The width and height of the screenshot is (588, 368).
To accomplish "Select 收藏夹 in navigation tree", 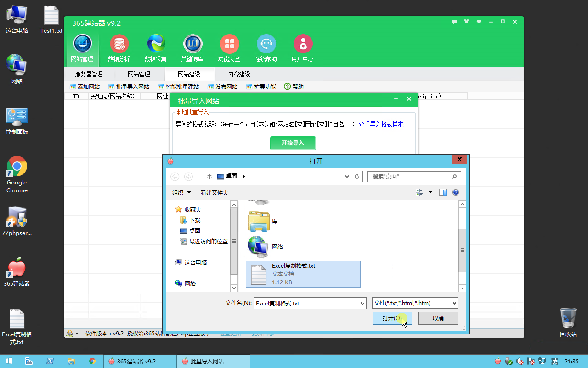I will pos(188,210).
